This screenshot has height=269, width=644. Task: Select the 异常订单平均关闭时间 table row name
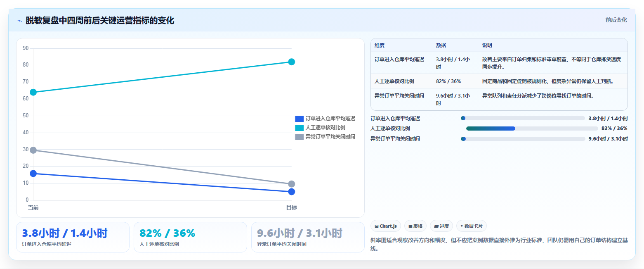click(x=399, y=96)
